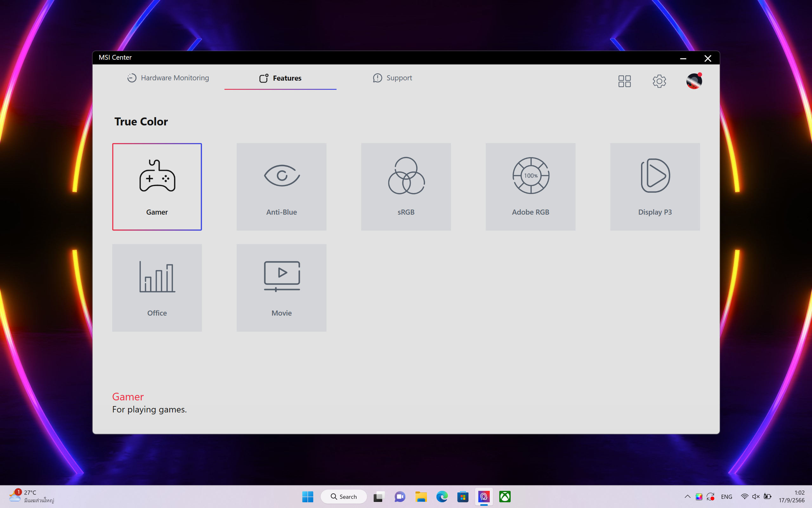This screenshot has width=812, height=508.
Task: Select the Anti-Blue eye mode tile
Action: pos(282,187)
